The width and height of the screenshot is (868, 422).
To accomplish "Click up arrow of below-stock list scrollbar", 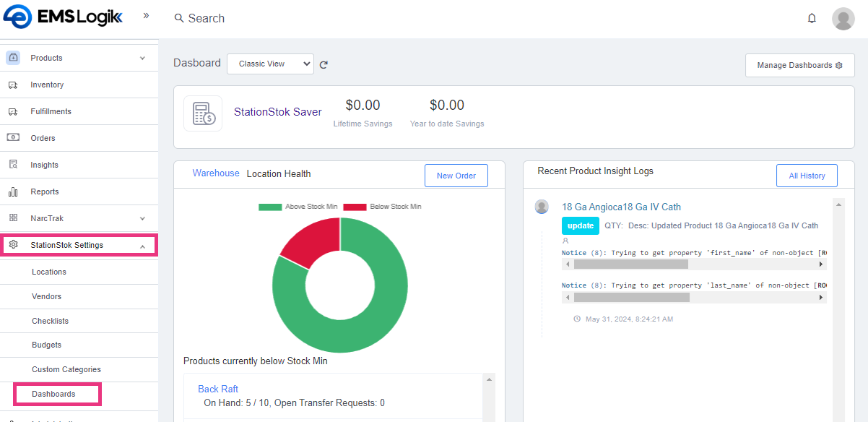I will coord(490,379).
